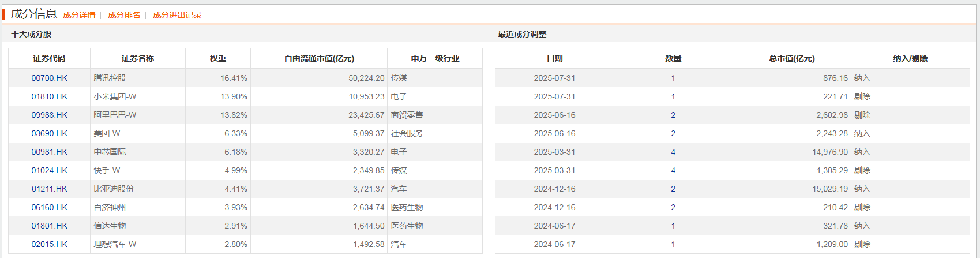Viewport: 980px width, 258px height.
Task: Click the 13.90% weight value
Action: pyautogui.click(x=234, y=96)
